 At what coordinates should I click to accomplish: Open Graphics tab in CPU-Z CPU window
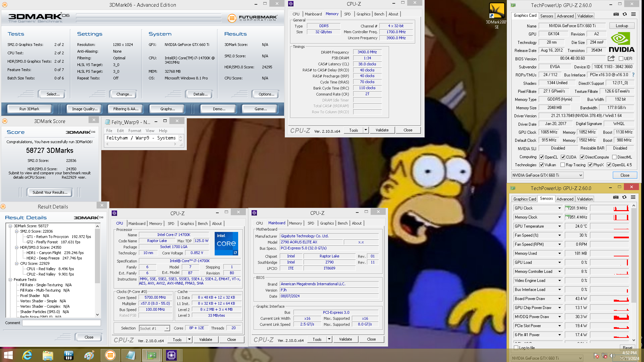coord(187,224)
